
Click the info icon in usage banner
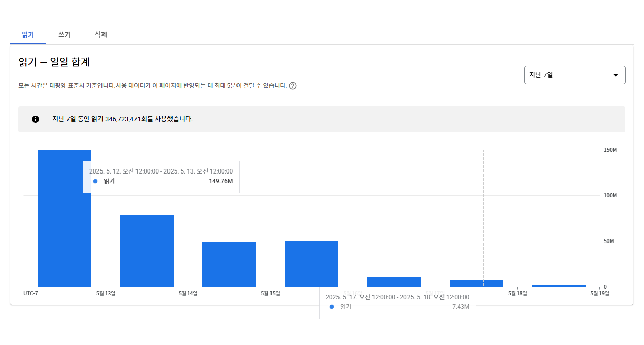[36, 119]
